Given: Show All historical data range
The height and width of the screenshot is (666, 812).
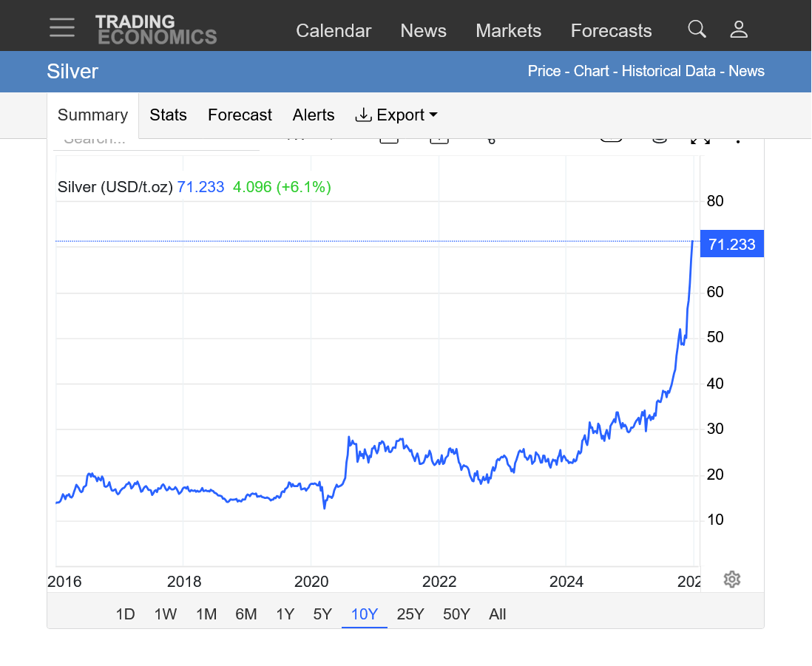Looking at the screenshot, I should coord(497,614).
